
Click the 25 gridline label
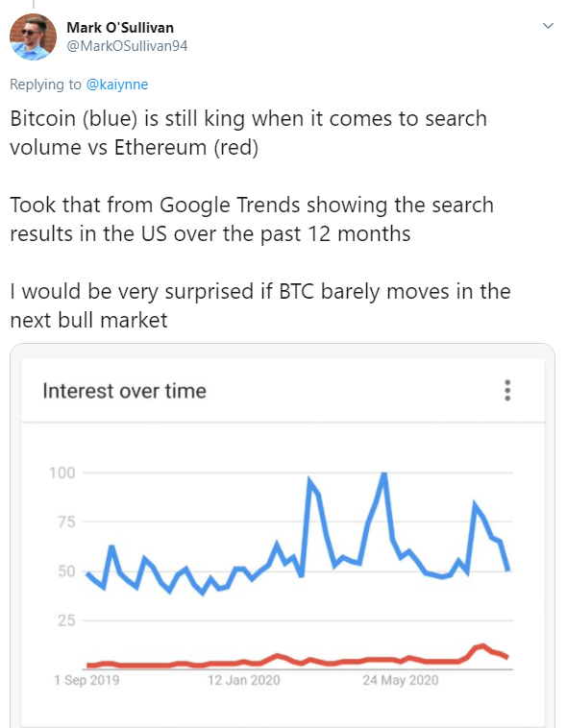[x=66, y=620]
